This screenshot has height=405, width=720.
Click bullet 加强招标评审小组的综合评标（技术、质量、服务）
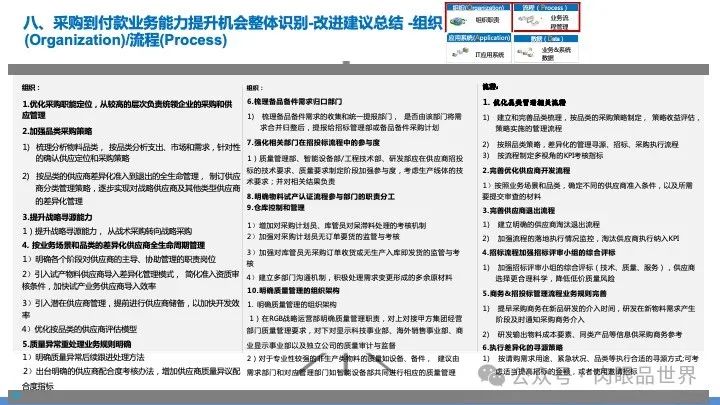pos(589,273)
